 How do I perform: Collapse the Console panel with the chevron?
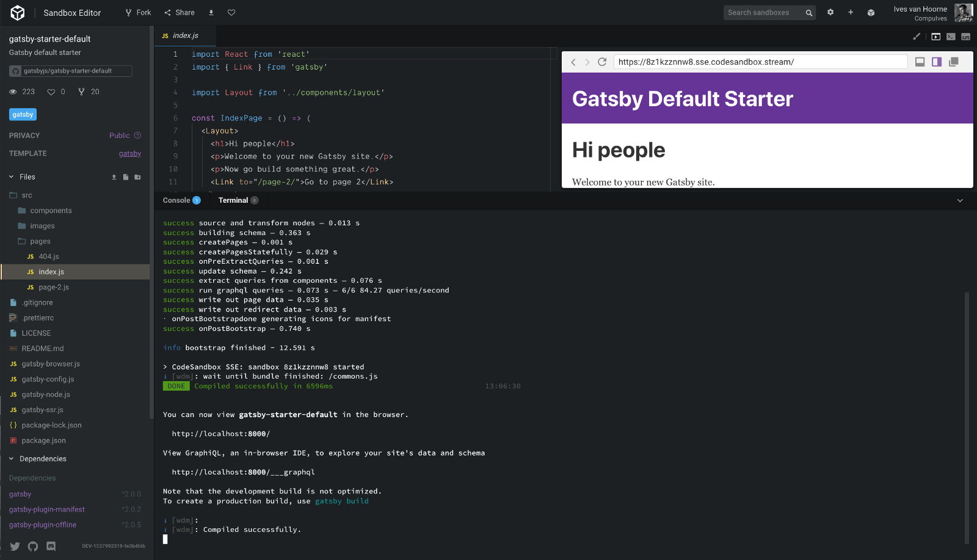[960, 200]
